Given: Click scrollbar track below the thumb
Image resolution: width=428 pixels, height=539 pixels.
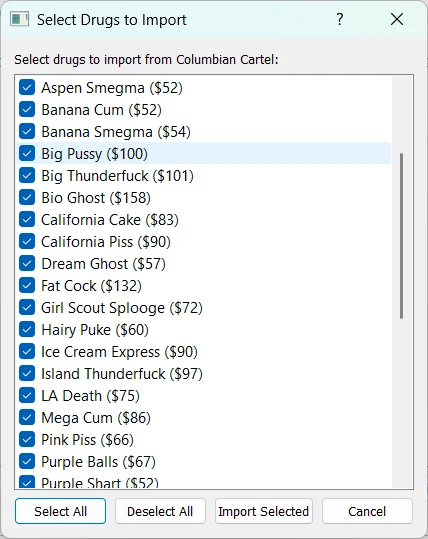Looking at the screenshot, I should (401, 402).
